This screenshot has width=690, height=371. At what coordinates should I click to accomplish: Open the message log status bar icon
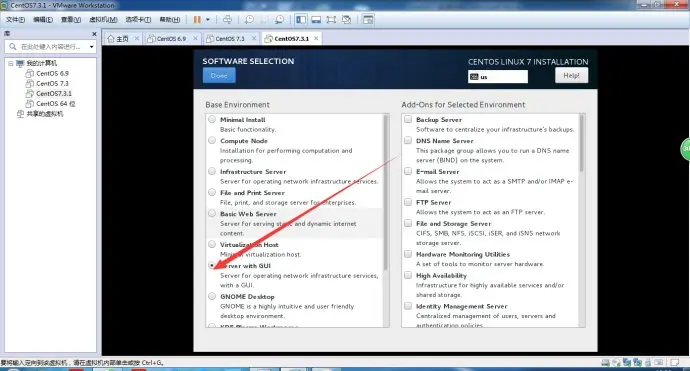pyautogui.click(x=675, y=363)
